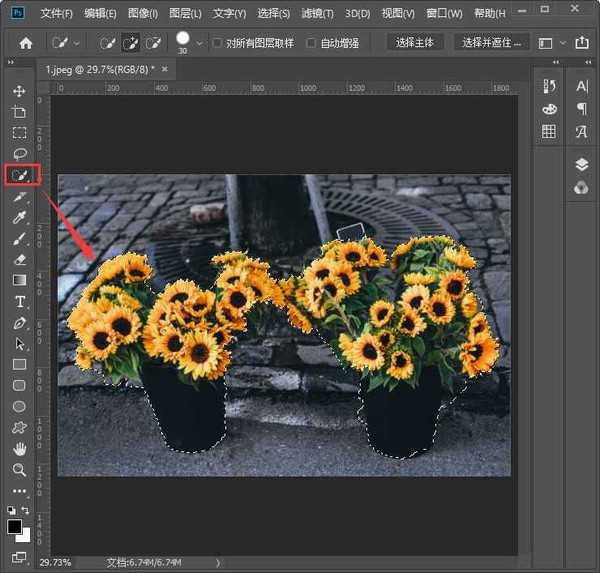The height and width of the screenshot is (573, 600).
Task: Select the Eraser tool
Action: [19, 259]
